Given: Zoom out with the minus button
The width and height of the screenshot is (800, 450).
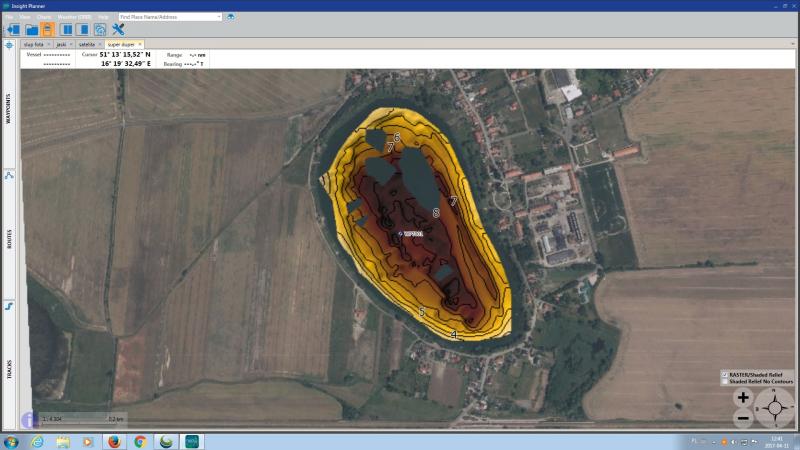Looking at the screenshot, I should [743, 417].
